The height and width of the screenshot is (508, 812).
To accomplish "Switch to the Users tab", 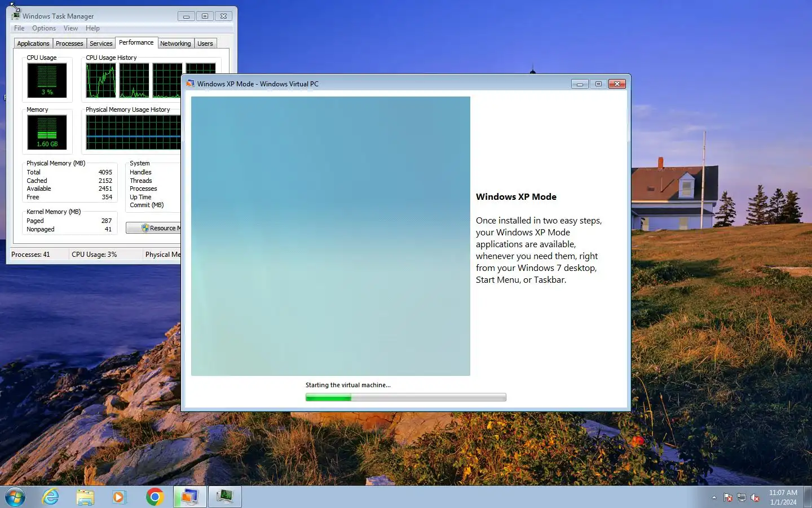I will [x=205, y=43].
